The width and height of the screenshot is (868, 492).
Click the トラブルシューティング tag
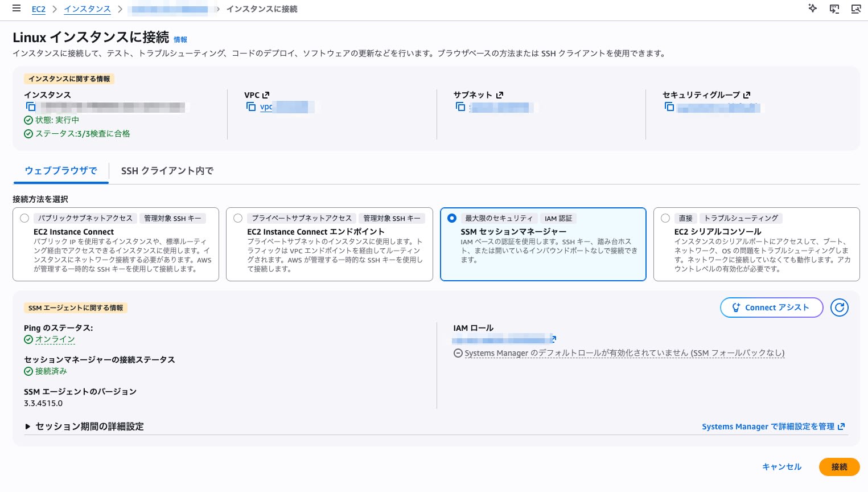click(x=741, y=218)
